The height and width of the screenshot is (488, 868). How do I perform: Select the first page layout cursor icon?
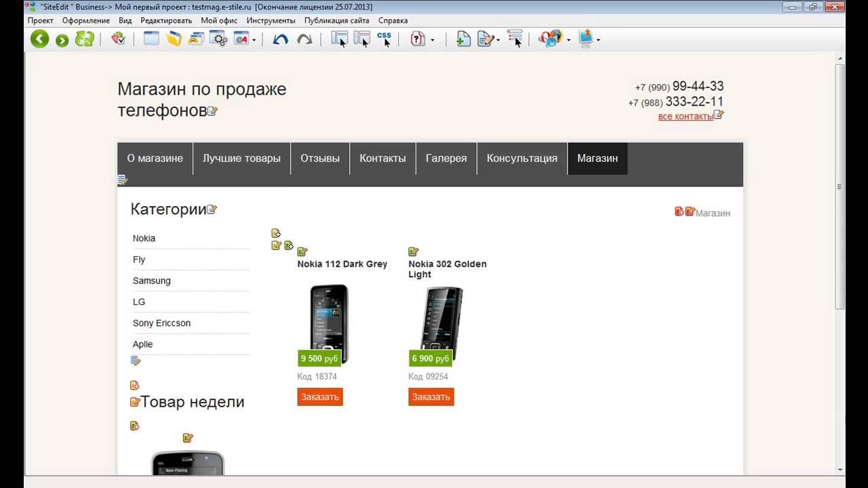click(x=339, y=39)
